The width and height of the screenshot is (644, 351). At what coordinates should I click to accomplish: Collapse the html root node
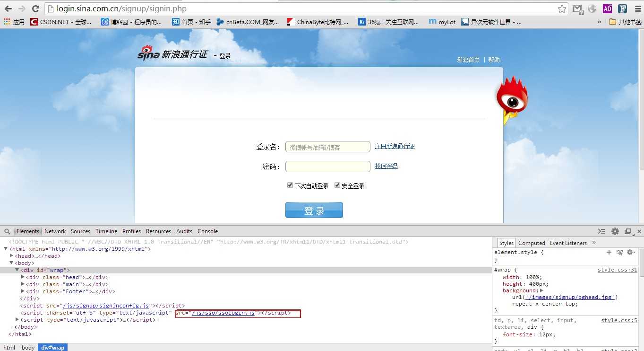(6, 248)
